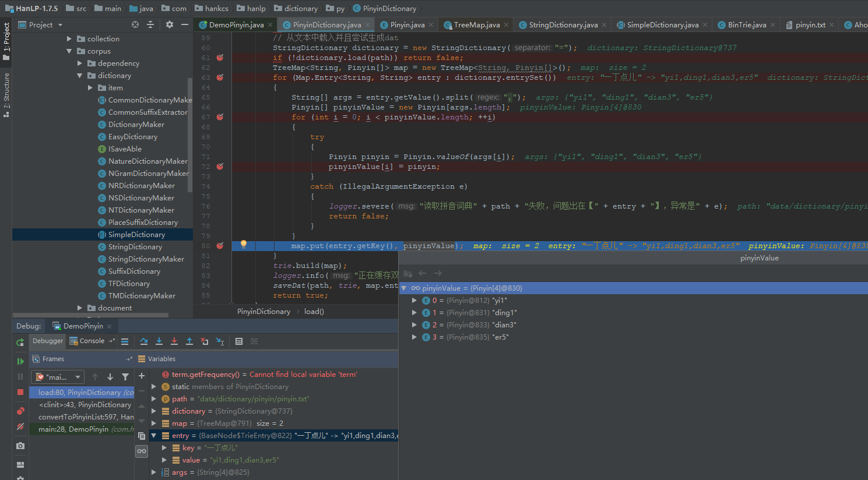This screenshot has width=868, height=480.
Task: Toggle the glasses watches view button
Action: tap(142, 451)
